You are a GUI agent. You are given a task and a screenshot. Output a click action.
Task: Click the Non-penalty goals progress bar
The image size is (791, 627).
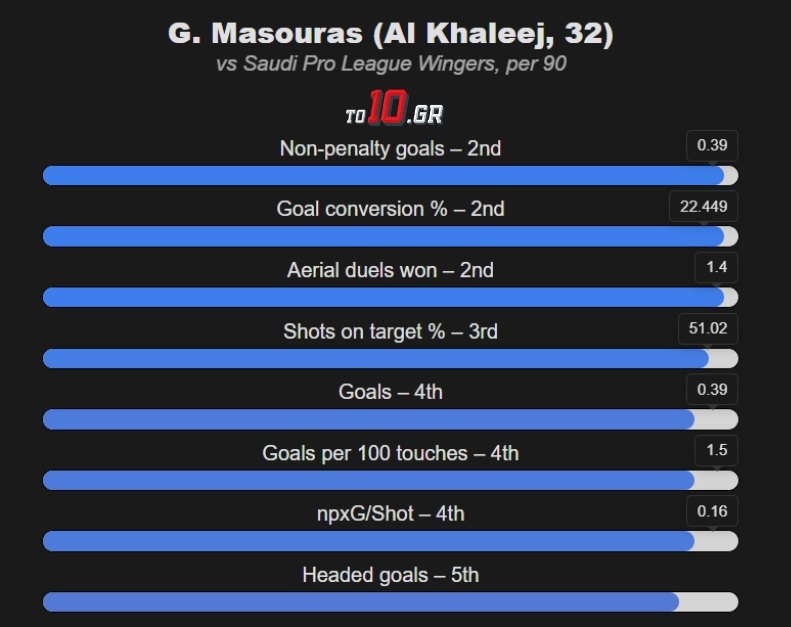click(390, 176)
